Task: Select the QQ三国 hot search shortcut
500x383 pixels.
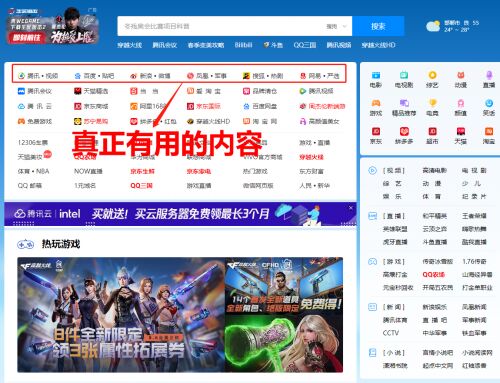Action: 305,45
